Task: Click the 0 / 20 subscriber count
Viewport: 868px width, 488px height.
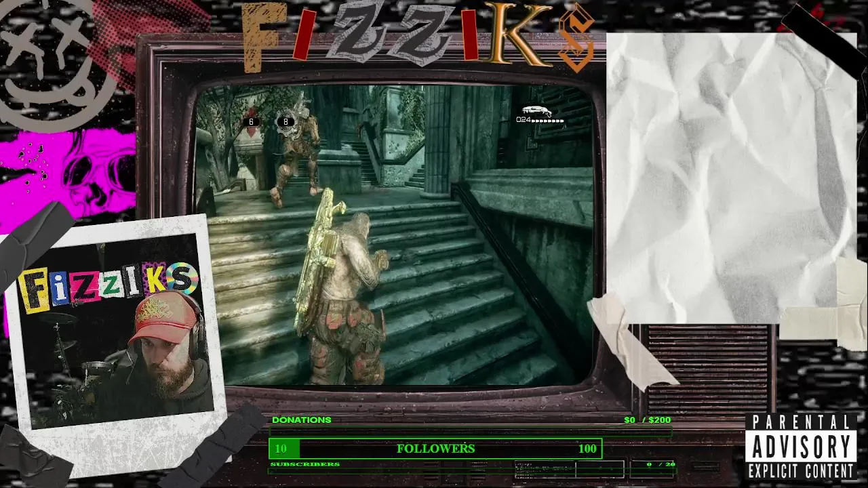Action: tap(661, 464)
